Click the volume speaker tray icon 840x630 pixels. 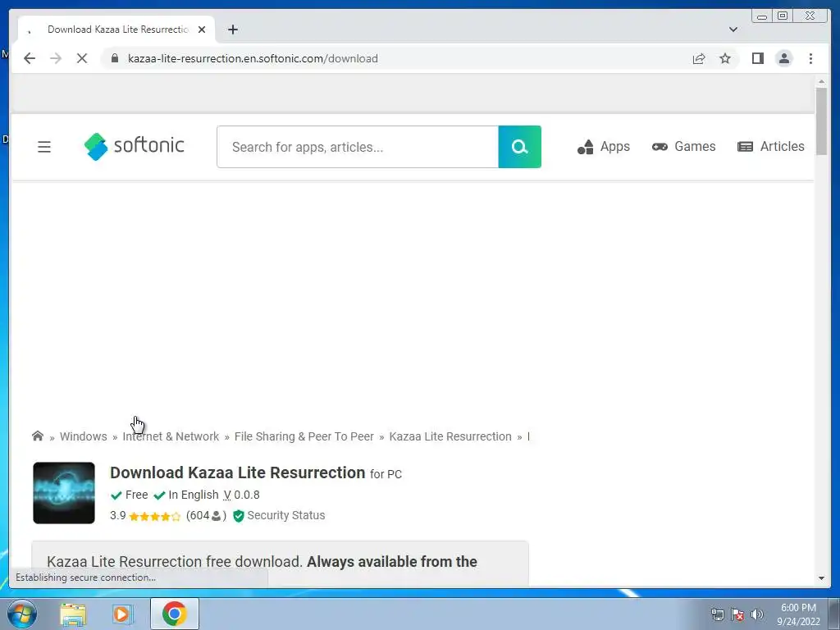757,614
